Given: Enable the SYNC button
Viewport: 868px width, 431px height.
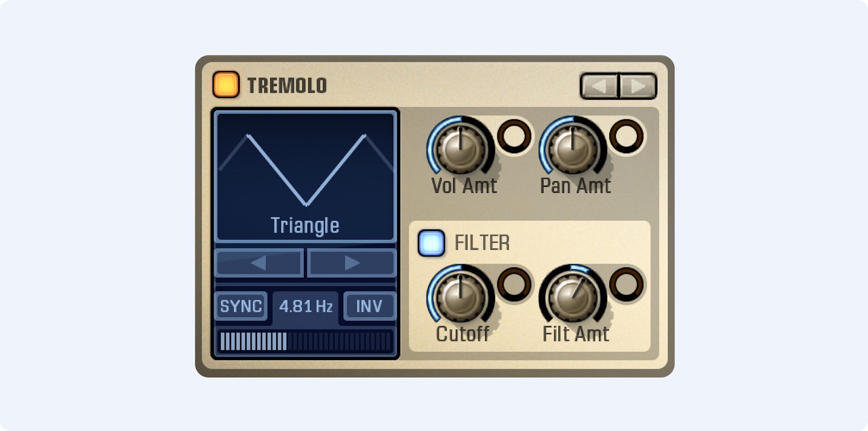Looking at the screenshot, I should coord(241,306).
